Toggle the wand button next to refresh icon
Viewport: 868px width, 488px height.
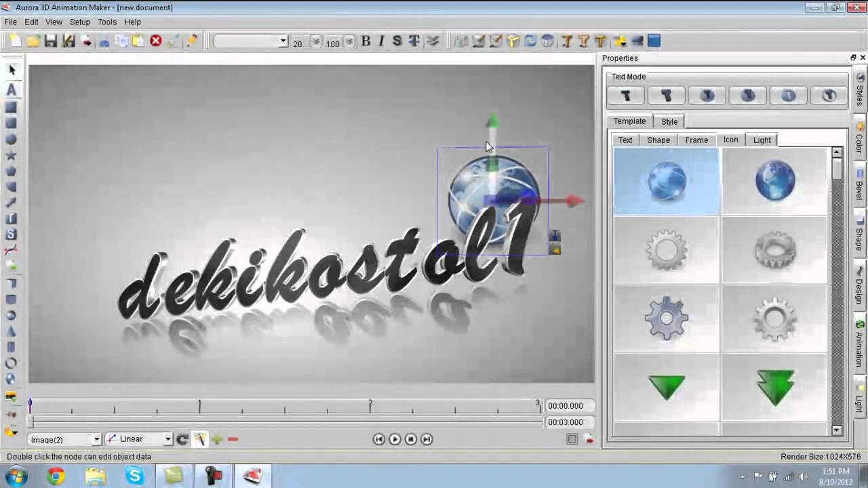coord(199,439)
